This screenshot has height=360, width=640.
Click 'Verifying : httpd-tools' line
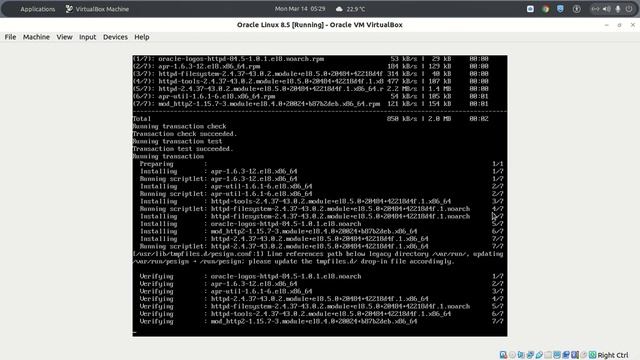pos(321,314)
